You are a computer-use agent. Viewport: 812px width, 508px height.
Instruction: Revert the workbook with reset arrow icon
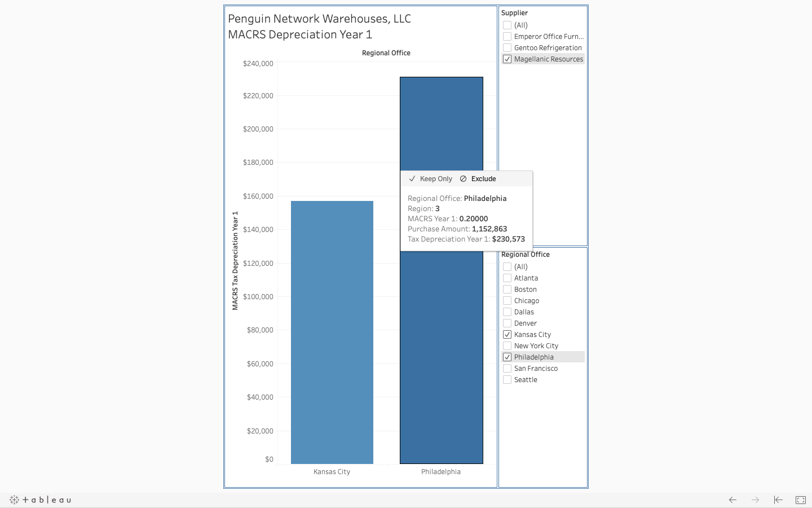click(x=778, y=500)
